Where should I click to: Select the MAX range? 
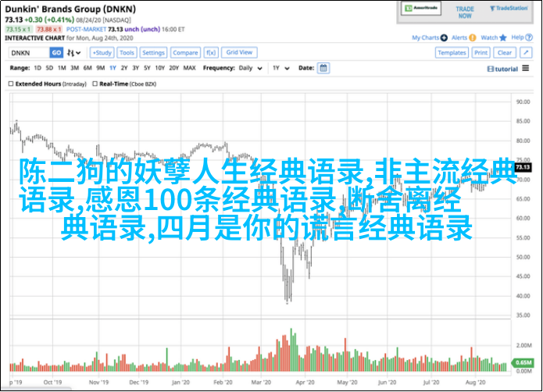(189, 68)
